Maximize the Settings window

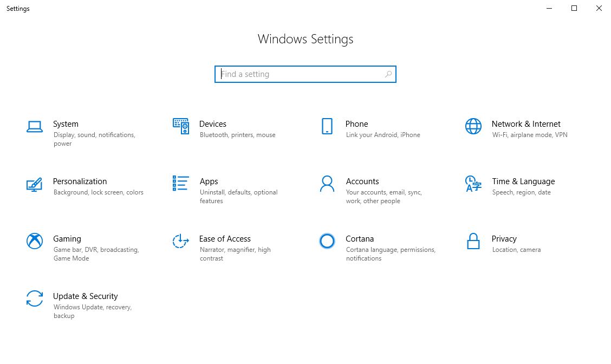click(574, 8)
